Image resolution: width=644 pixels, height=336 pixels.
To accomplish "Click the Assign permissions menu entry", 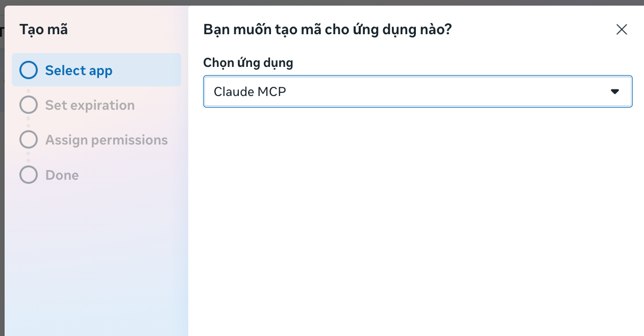I will coord(107,139).
